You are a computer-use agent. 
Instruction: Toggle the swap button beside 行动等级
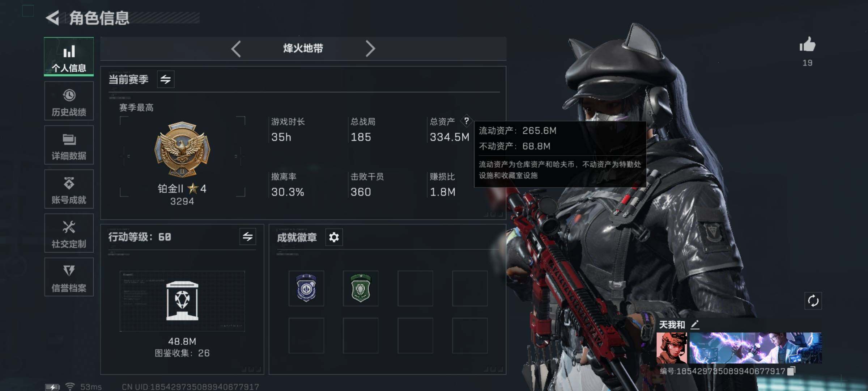click(x=248, y=237)
